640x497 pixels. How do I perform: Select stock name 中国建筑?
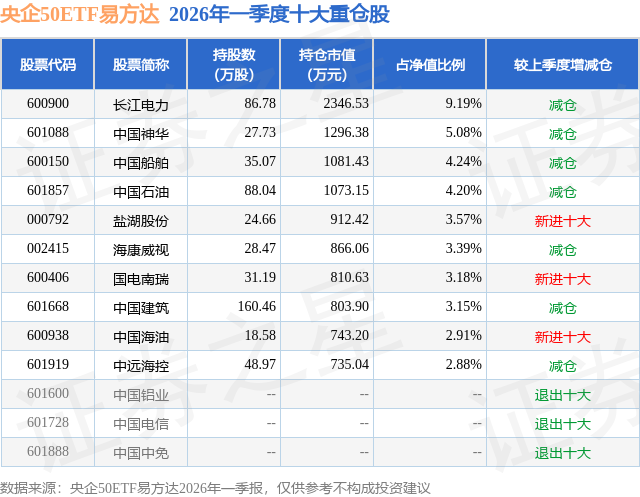[x=141, y=308]
